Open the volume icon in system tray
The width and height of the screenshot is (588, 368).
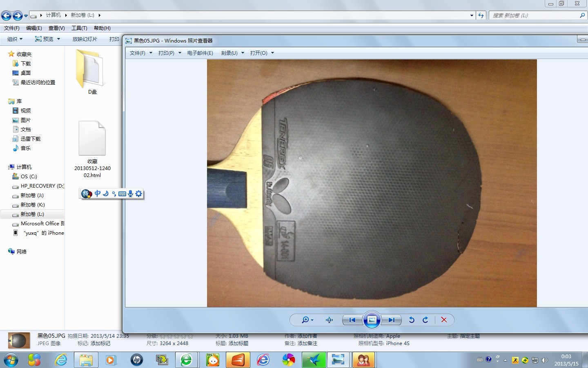tap(544, 360)
